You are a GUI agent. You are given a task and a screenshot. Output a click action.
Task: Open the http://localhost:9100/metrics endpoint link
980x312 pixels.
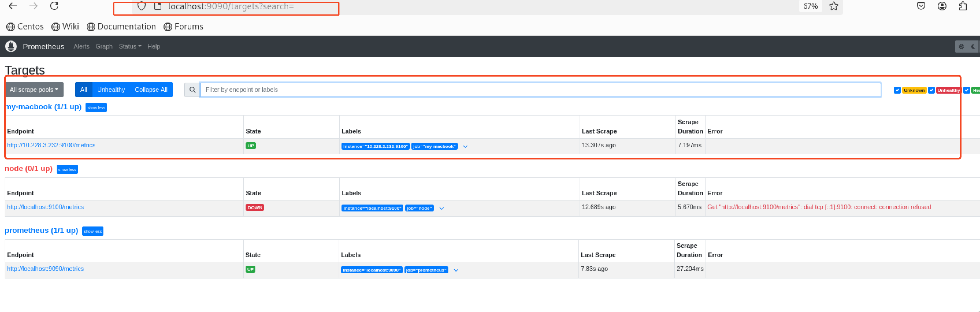pos(45,207)
